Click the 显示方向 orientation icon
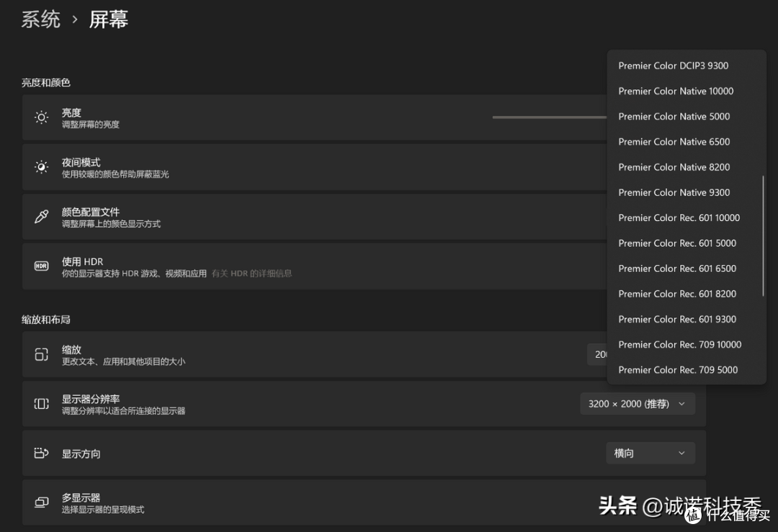The width and height of the screenshot is (778, 532). point(41,453)
